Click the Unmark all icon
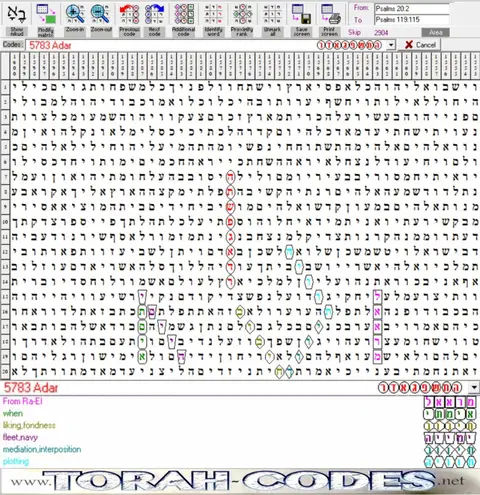Viewport: 480px width, 495px height. coord(272,14)
